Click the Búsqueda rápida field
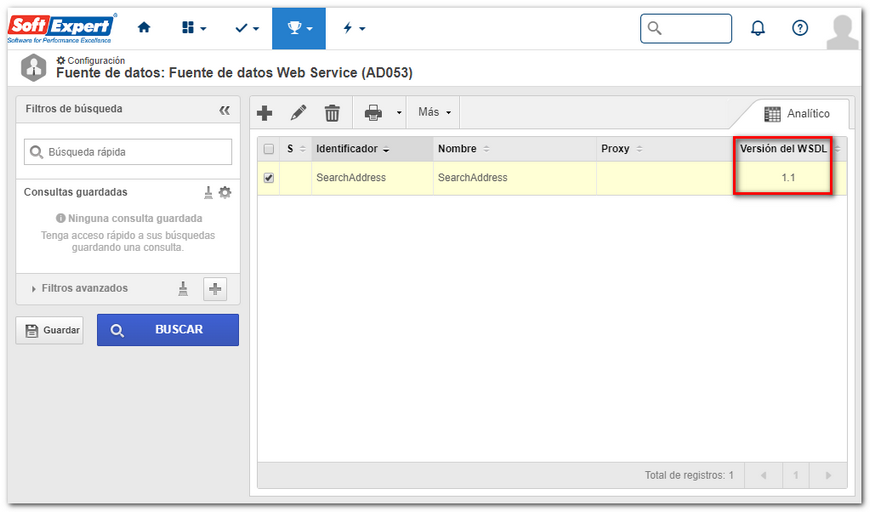 (x=128, y=152)
